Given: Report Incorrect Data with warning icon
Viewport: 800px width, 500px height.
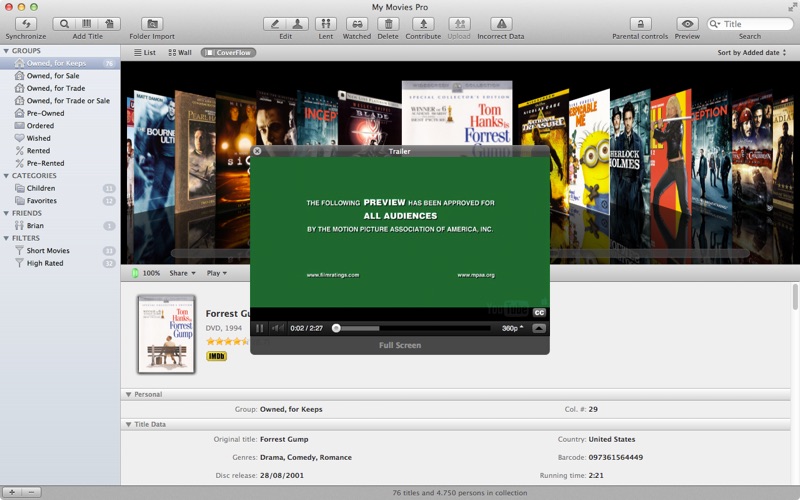Looking at the screenshot, I should coord(501,23).
